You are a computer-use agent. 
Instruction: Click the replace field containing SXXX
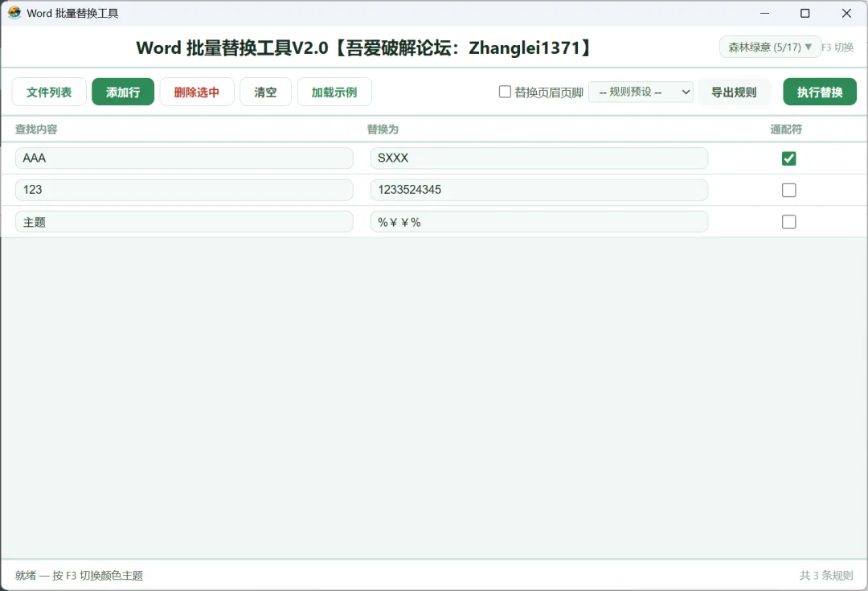tap(539, 158)
